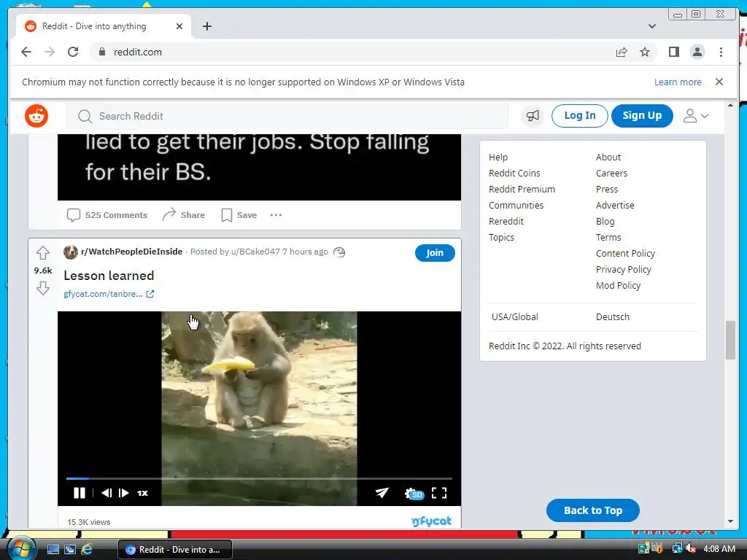Screen dimensions: 747x560
Task: Open the Chromium profile icon
Action: 697,52
